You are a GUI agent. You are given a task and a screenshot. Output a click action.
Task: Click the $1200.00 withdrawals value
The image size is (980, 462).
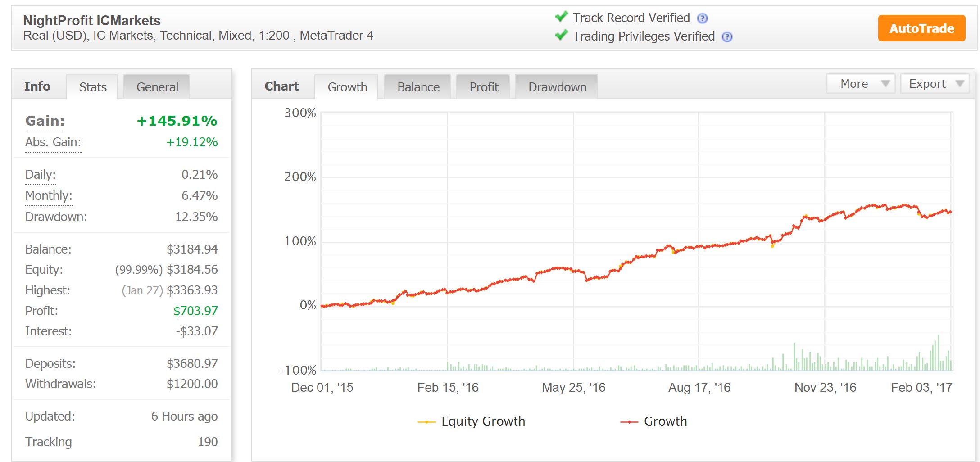click(192, 384)
